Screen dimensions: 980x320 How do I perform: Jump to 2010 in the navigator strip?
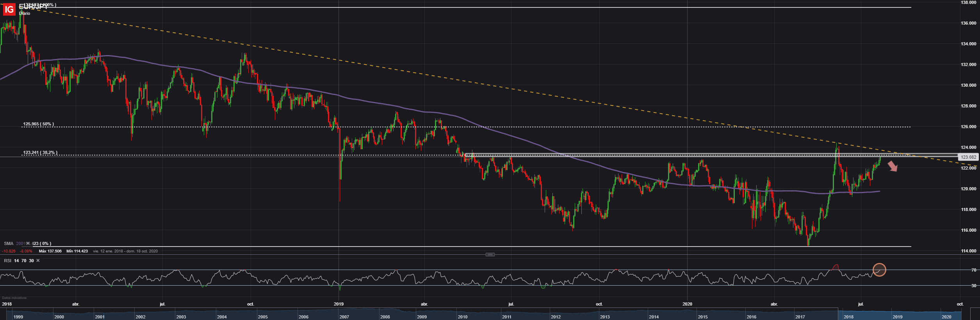coord(463,317)
